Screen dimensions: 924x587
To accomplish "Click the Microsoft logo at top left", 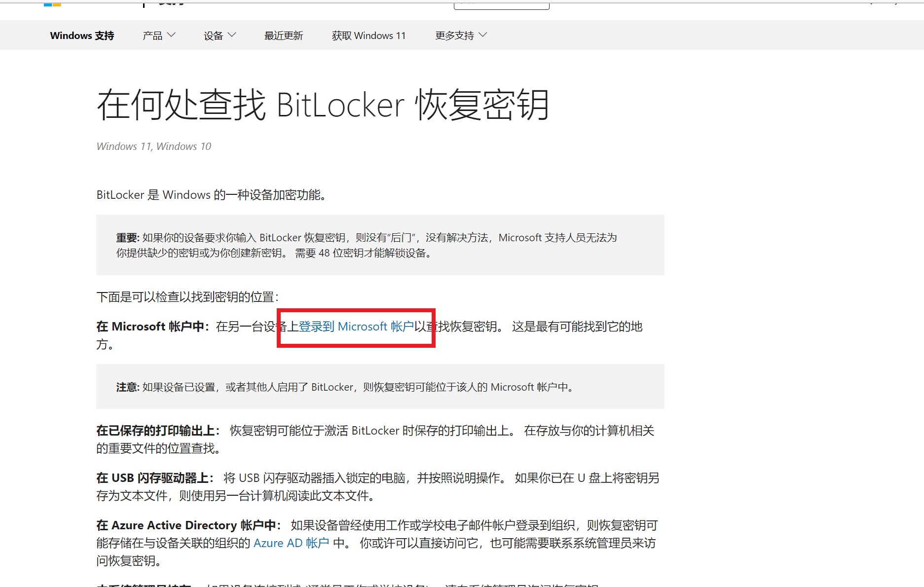I will pyautogui.click(x=52, y=4).
